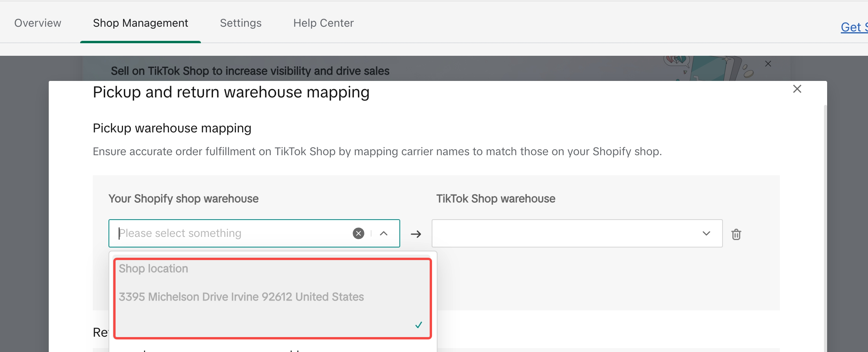Click the 'Sell on TikTok Shop' banner text
Image resolution: width=868 pixels, height=352 pixels.
tap(250, 71)
